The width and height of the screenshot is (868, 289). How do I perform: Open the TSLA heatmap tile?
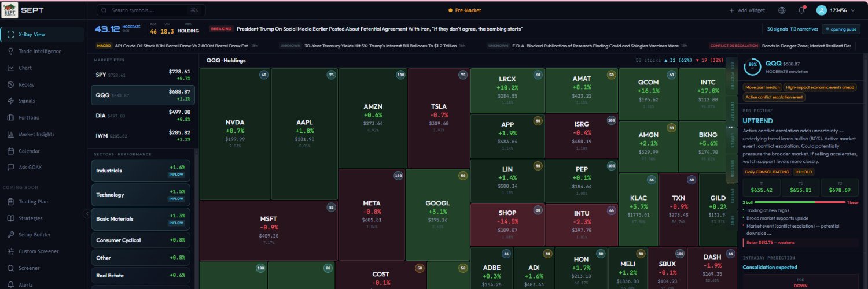(439, 118)
